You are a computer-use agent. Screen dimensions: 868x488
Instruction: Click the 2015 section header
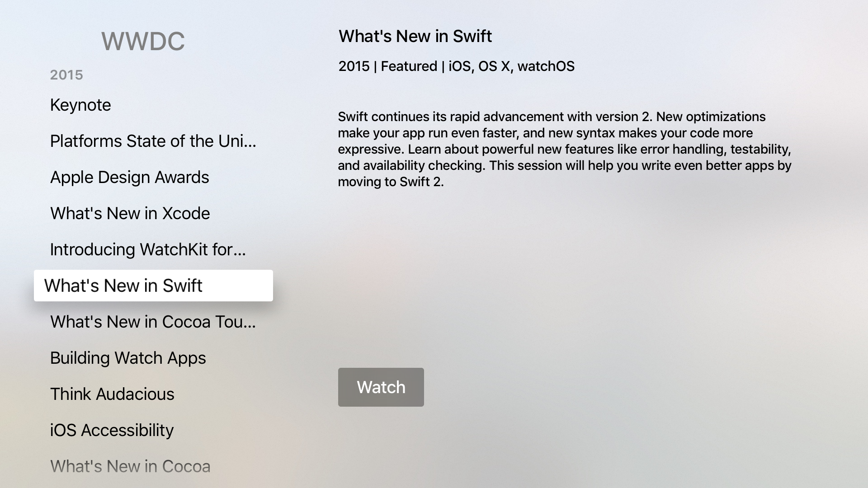tap(66, 75)
